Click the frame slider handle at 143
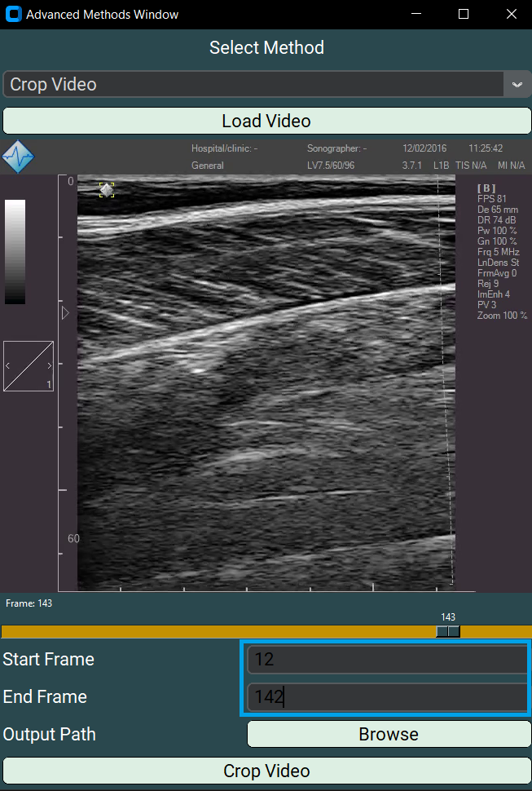This screenshot has height=791, width=532. (x=448, y=631)
